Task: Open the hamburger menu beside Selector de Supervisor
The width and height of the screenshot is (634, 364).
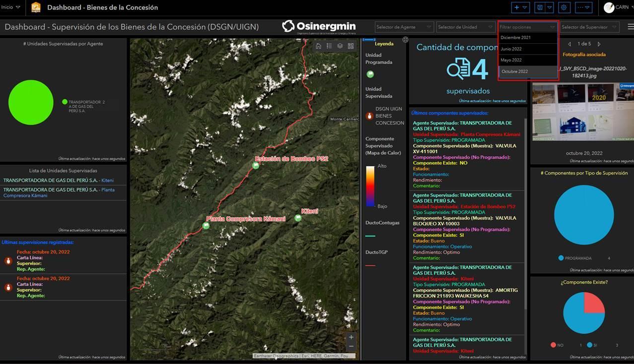Action: coord(630,27)
